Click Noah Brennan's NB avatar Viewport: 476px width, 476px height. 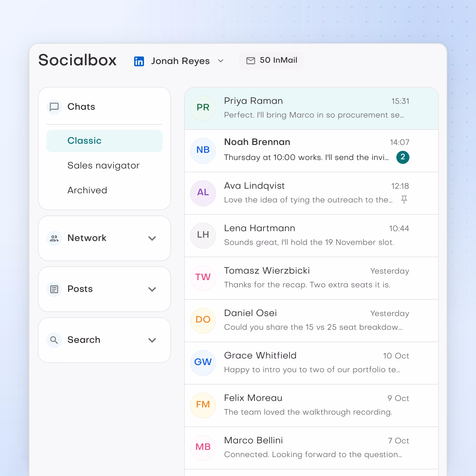203,151
